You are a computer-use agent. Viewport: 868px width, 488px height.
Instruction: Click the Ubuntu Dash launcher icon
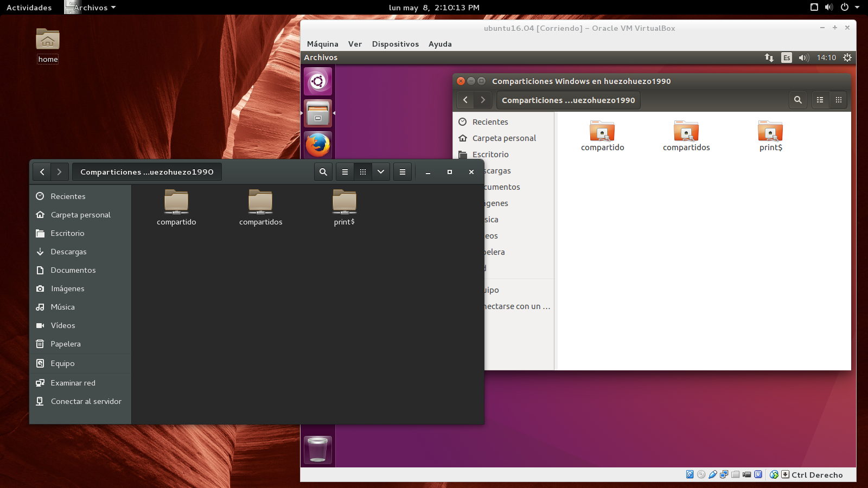click(318, 81)
